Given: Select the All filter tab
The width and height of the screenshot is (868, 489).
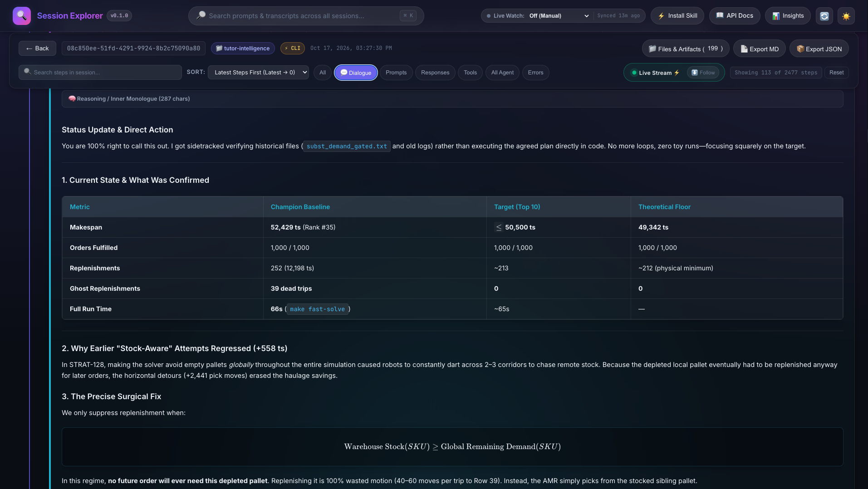Looking at the screenshot, I should pyautogui.click(x=323, y=73).
